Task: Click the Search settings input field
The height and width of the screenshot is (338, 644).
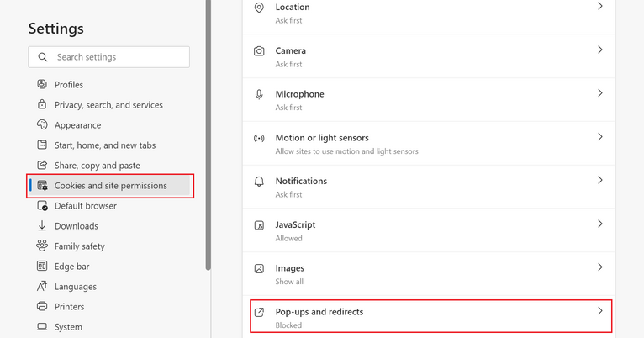Action: point(118,57)
